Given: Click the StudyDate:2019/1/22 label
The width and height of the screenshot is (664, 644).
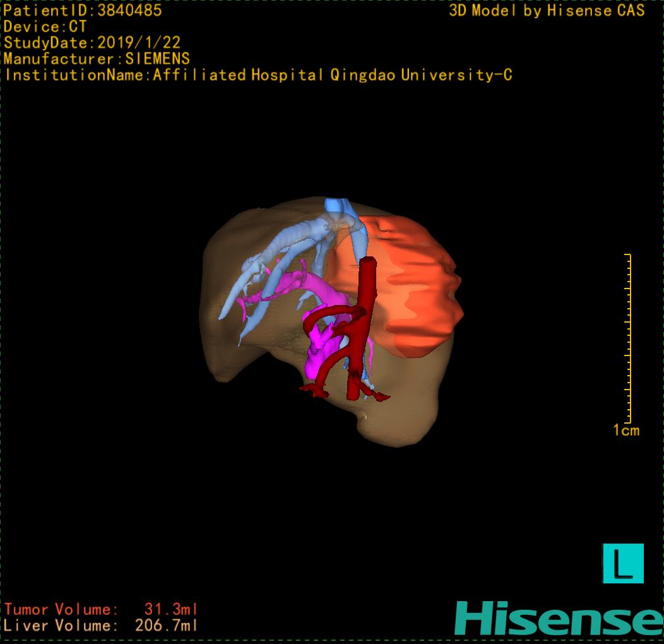Looking at the screenshot, I should pos(92,43).
